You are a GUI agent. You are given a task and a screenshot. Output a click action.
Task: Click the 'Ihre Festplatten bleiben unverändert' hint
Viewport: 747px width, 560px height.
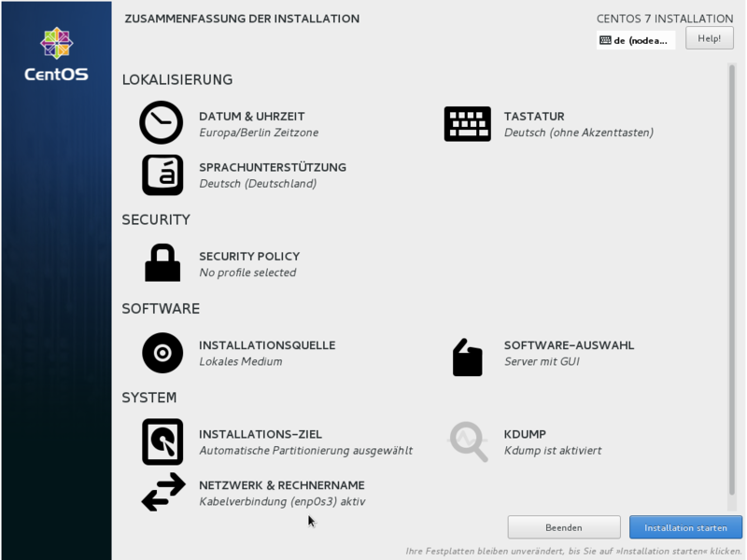pyautogui.click(x=573, y=551)
